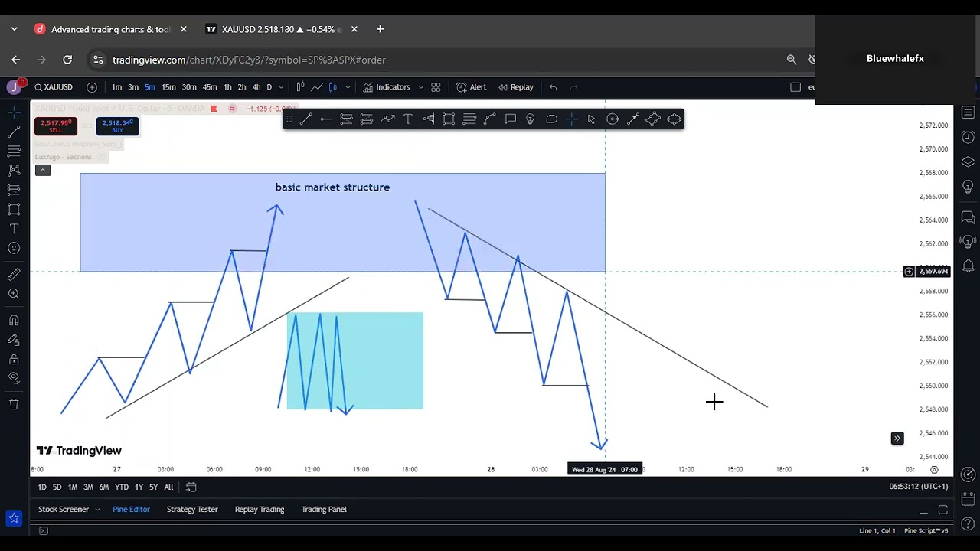Open Fibonacci tools in left sidebar
The height and width of the screenshot is (551, 980).
pos(14,151)
